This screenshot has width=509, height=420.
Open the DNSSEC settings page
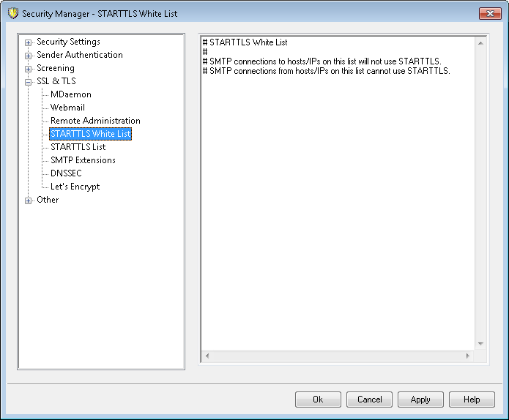(x=66, y=173)
